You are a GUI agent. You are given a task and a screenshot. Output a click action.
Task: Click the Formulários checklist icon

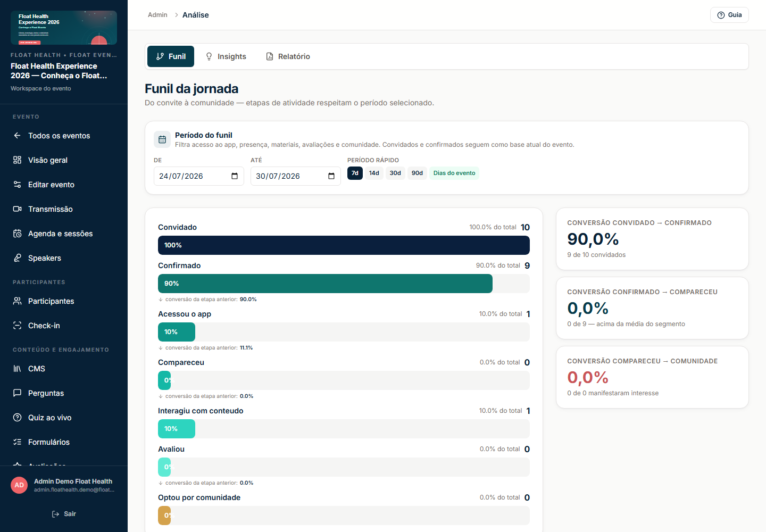coord(17,442)
